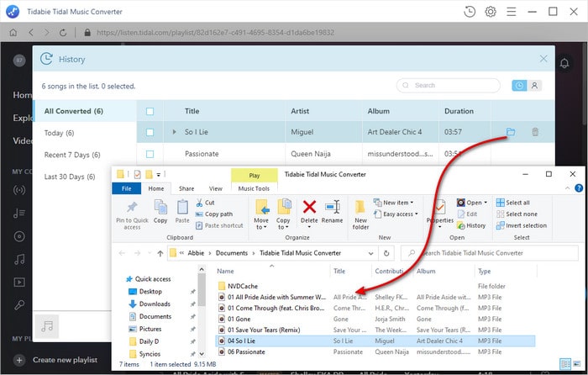Play So I Lie in History list

pyautogui.click(x=174, y=132)
